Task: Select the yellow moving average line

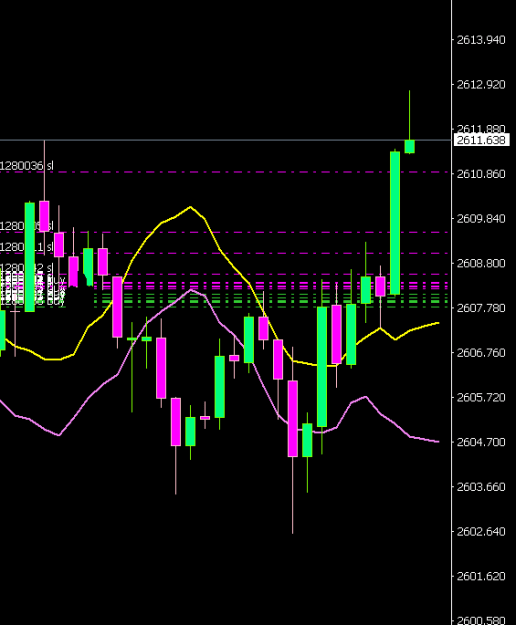Action: tap(219, 249)
